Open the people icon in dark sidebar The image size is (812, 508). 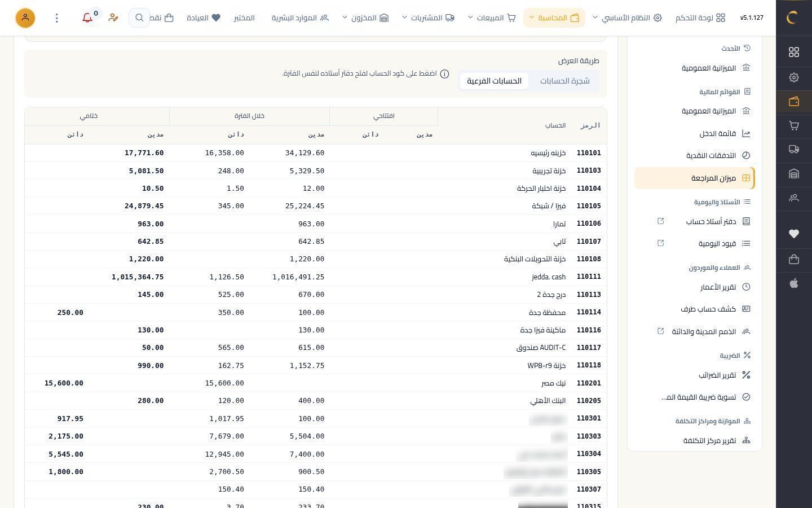[x=794, y=198]
